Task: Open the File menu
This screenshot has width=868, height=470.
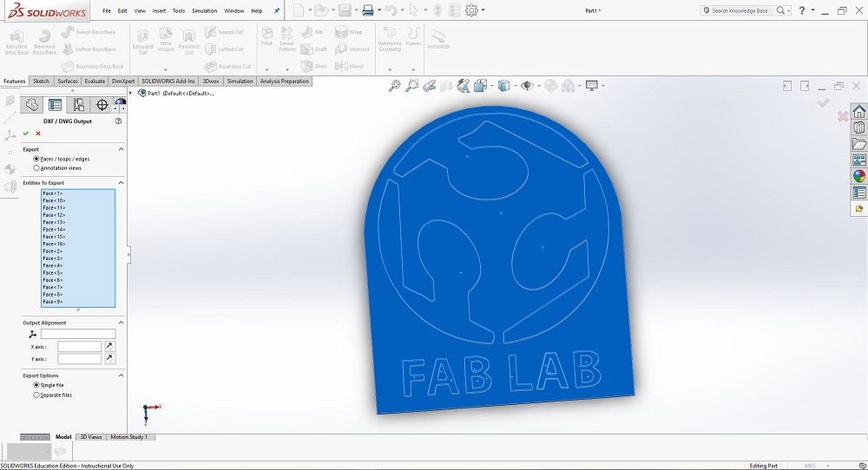Action: coord(106,10)
